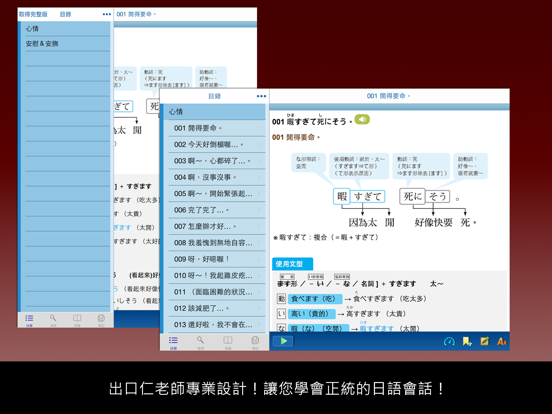Image resolution: width=552 pixels, height=414 pixels.
Task: Tap 取得完整版 in the back window
Action: 33,14
